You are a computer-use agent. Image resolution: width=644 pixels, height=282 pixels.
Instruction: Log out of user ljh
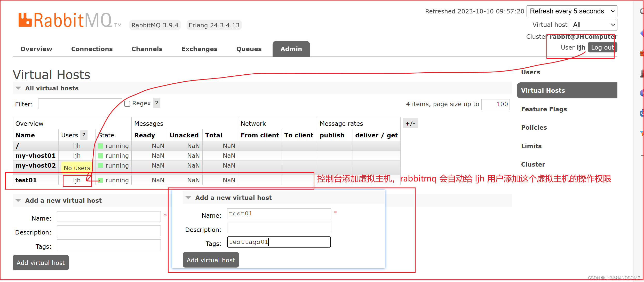tap(602, 48)
